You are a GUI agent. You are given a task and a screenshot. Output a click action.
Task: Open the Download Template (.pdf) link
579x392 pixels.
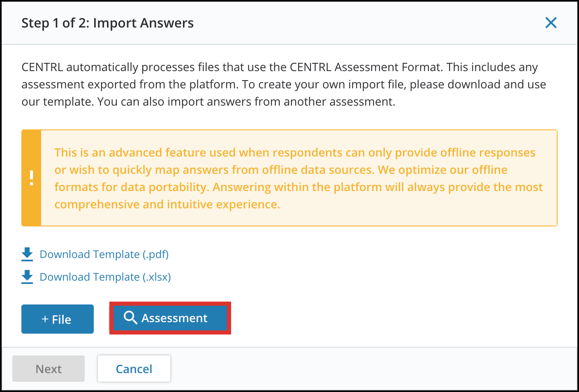point(104,254)
